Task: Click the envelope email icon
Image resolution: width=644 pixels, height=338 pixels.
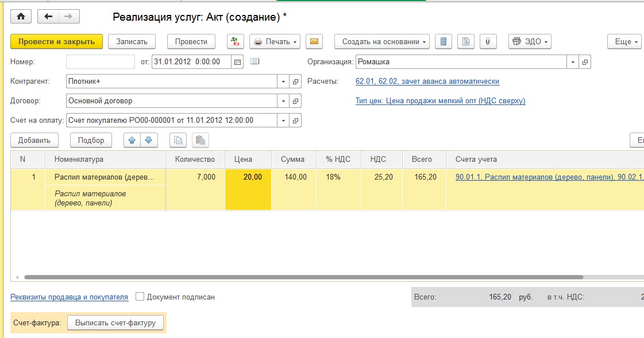Action: click(314, 42)
